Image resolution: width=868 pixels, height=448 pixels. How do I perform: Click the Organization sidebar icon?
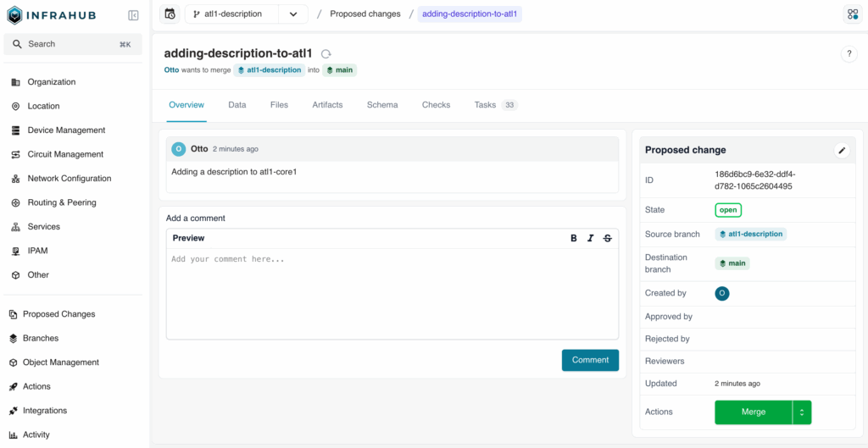click(x=15, y=82)
